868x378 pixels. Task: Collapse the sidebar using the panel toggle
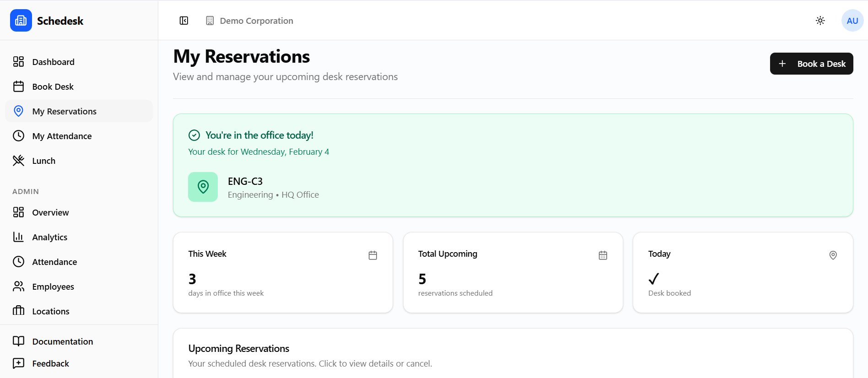(x=183, y=21)
